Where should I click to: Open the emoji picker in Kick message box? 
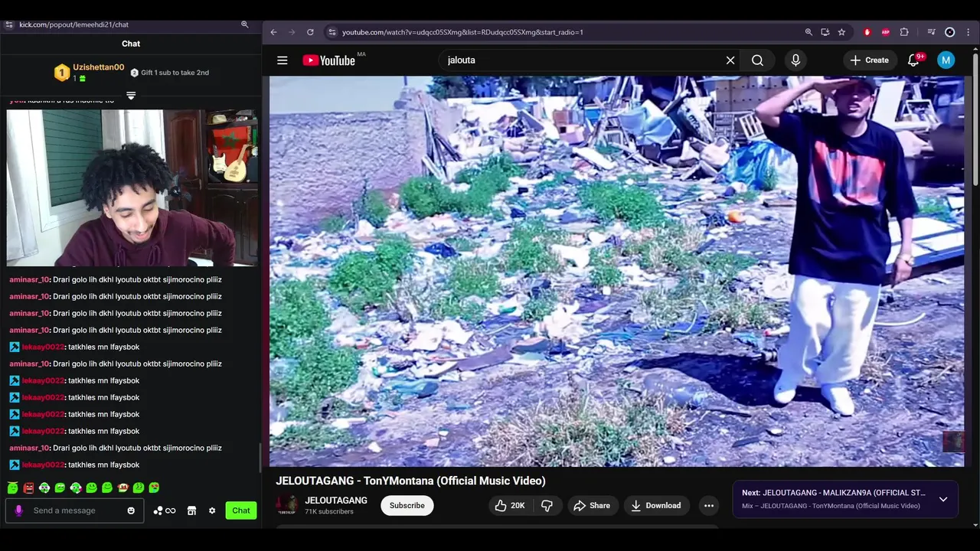131,510
